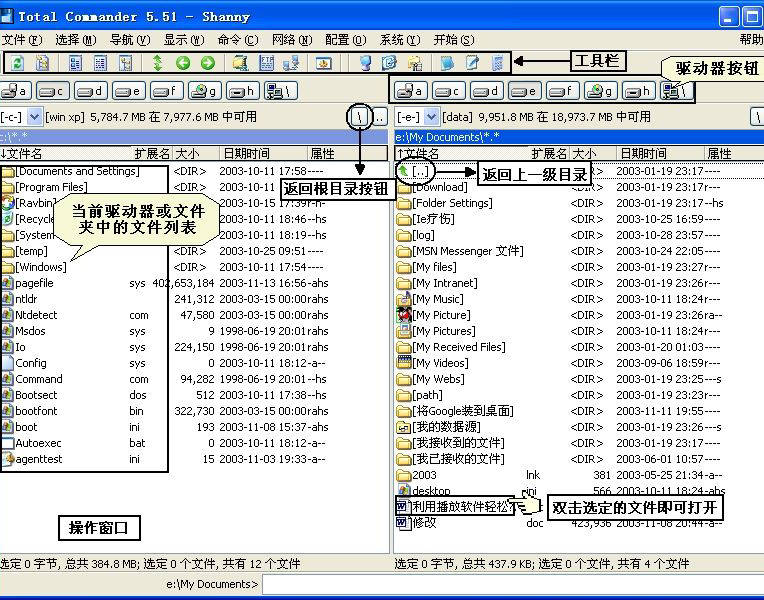
Task: Click the green back arrow toolbar icon
Action: pos(183,63)
